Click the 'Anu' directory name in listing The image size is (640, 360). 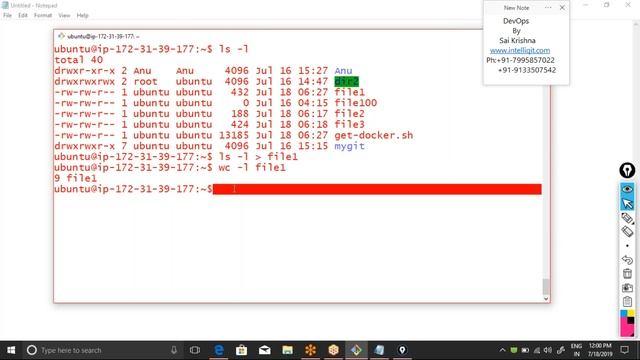(343, 71)
